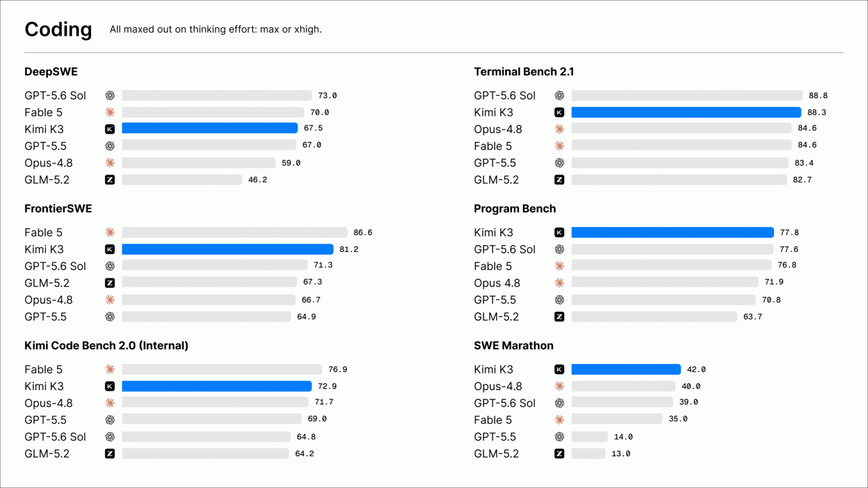The height and width of the screenshot is (488, 868).
Task: Click the Kimi K3 icon in the SWE Marathon chart
Action: 559,369
